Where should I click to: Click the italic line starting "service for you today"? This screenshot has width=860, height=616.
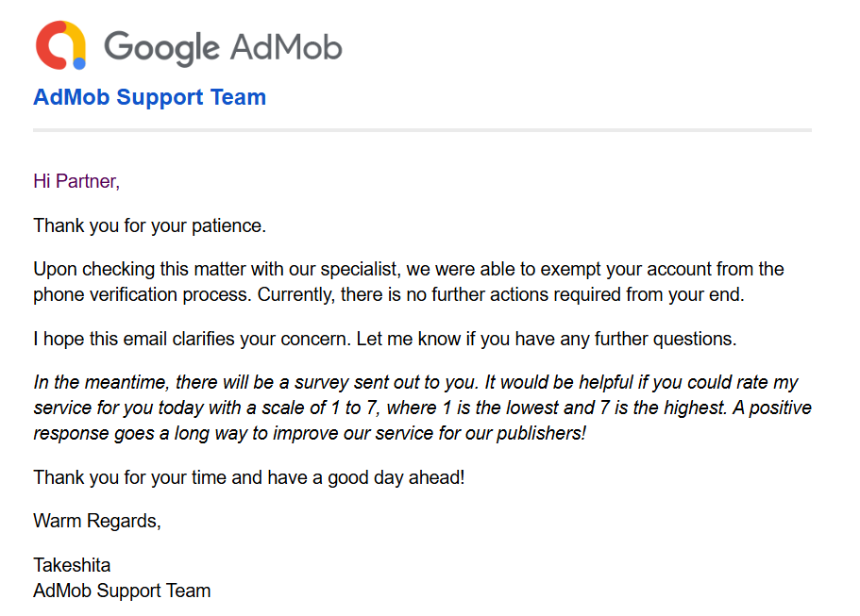pyautogui.click(x=422, y=408)
